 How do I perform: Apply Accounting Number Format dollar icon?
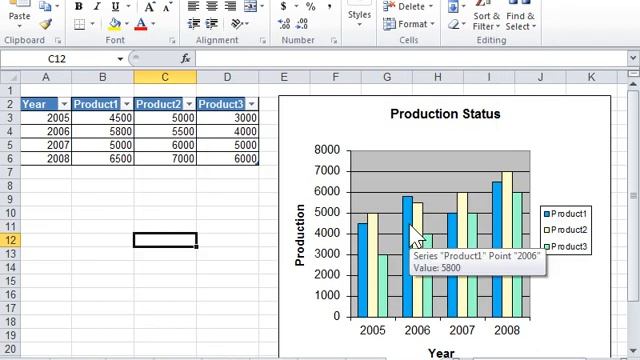point(283,6)
